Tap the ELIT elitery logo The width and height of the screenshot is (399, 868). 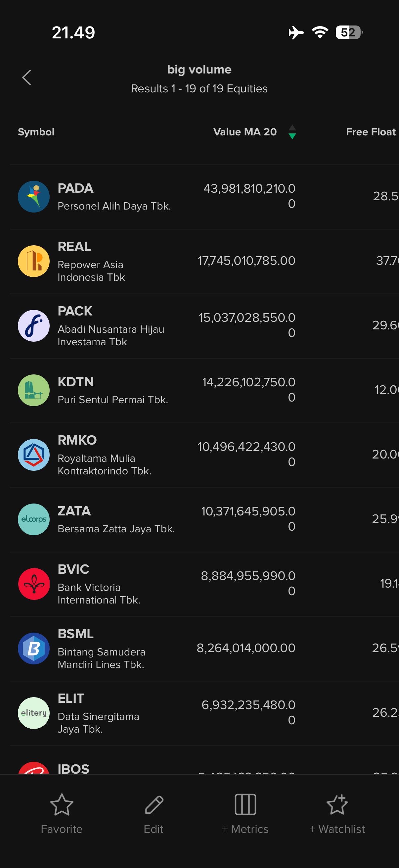pos(34,713)
